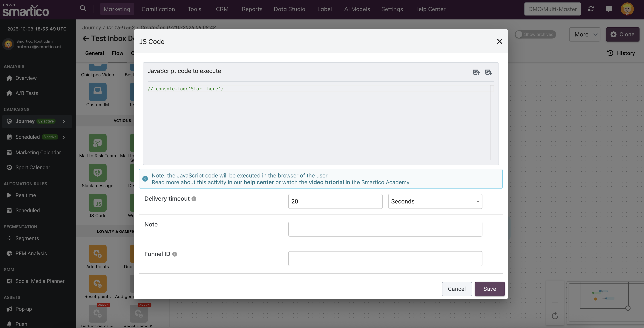644x328 pixels.
Task: Click the search magnifier icon in top bar
Action: pos(83,9)
